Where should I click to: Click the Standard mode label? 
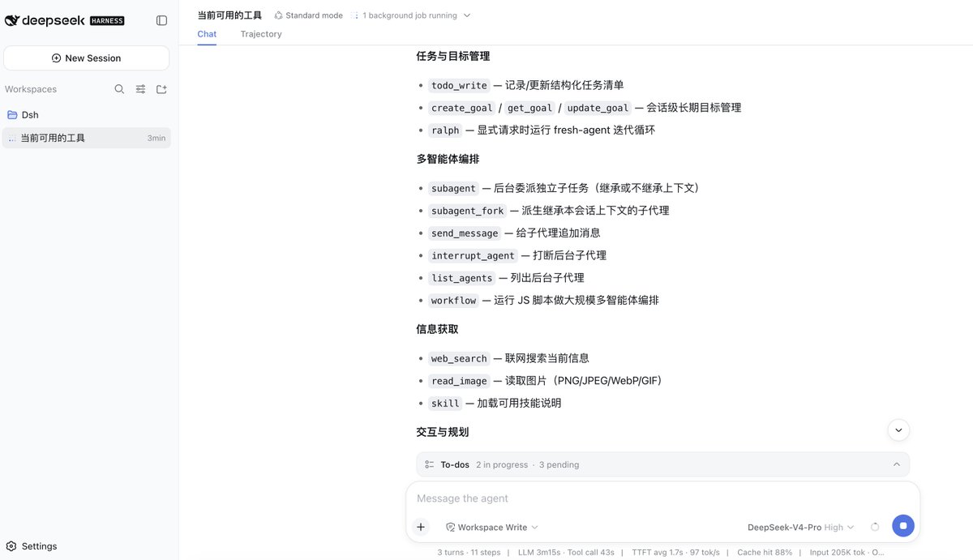pos(314,15)
